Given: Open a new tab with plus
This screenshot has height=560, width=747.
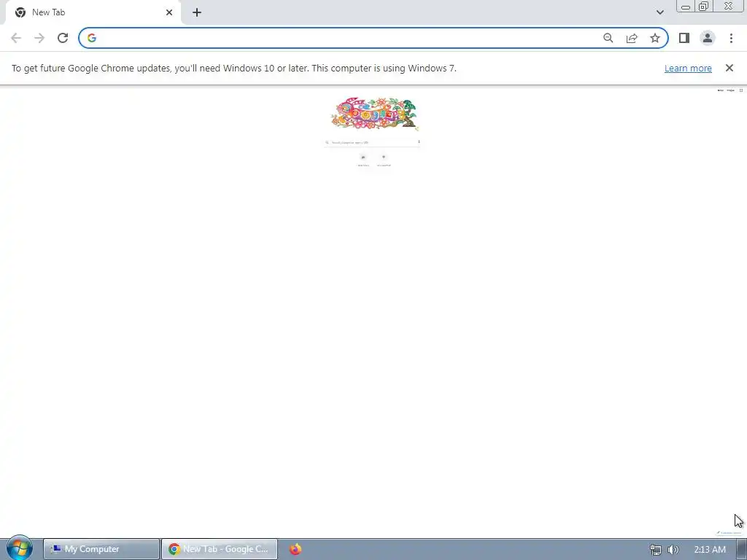Looking at the screenshot, I should click(197, 12).
